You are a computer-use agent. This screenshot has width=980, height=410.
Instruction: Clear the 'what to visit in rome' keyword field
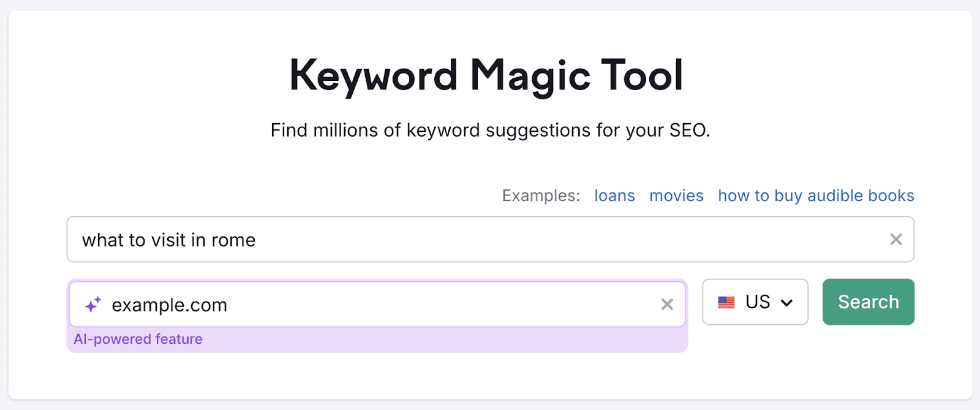click(896, 239)
